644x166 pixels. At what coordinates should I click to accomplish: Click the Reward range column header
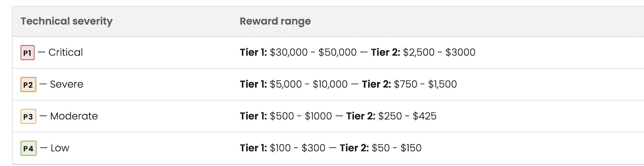(275, 21)
